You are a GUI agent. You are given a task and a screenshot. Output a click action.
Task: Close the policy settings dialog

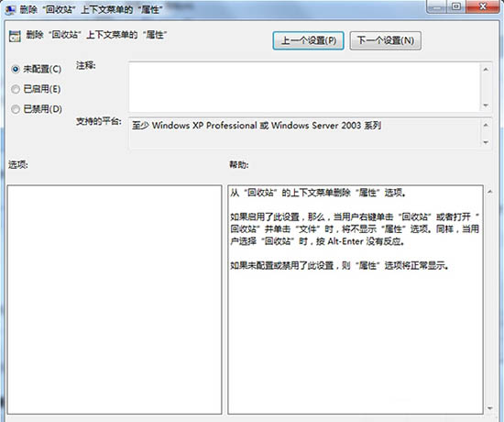tap(482, 6)
